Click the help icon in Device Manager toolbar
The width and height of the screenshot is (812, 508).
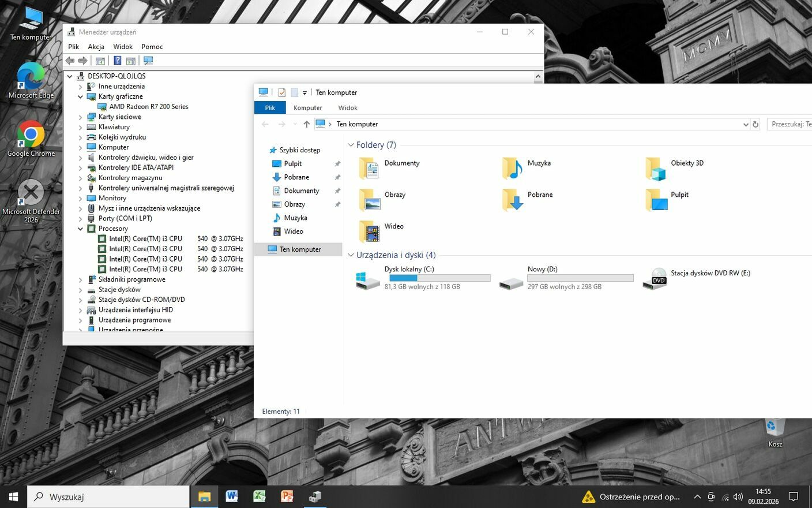[x=118, y=61]
